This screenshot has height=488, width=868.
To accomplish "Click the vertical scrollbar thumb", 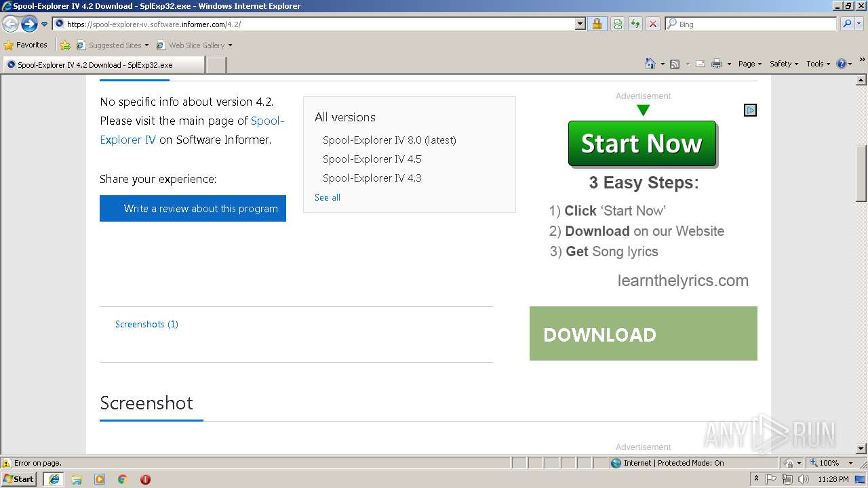I will [x=861, y=174].
